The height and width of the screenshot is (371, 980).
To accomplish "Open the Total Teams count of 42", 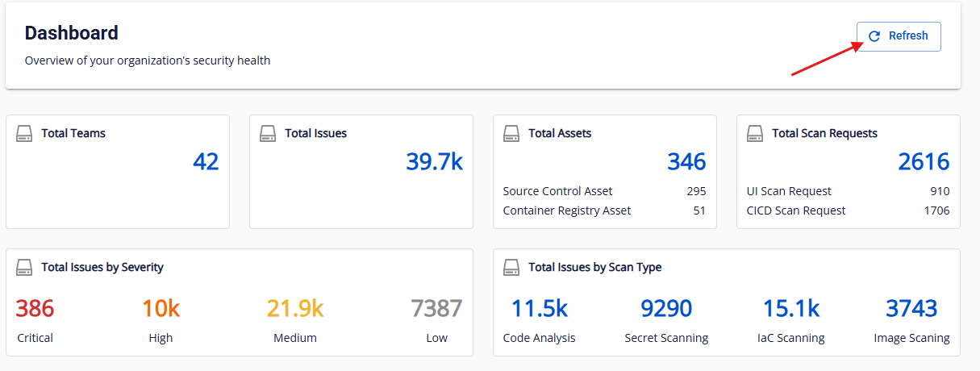I will pos(206,162).
